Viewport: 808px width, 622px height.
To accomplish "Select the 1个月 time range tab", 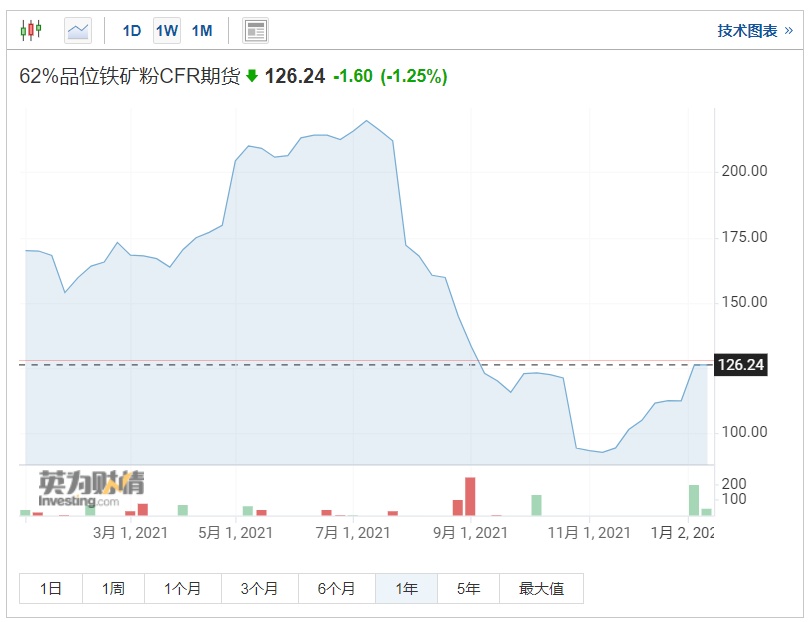I will [x=183, y=588].
